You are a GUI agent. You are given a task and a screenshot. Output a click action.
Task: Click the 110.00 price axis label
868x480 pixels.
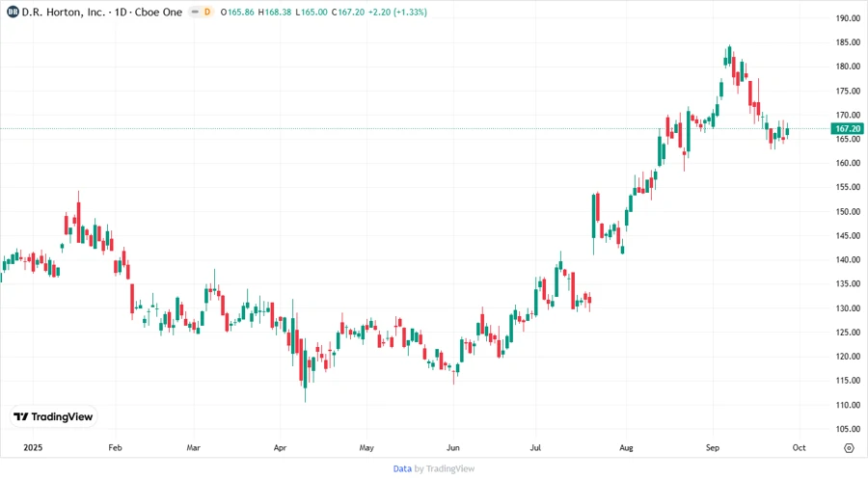(x=848, y=405)
